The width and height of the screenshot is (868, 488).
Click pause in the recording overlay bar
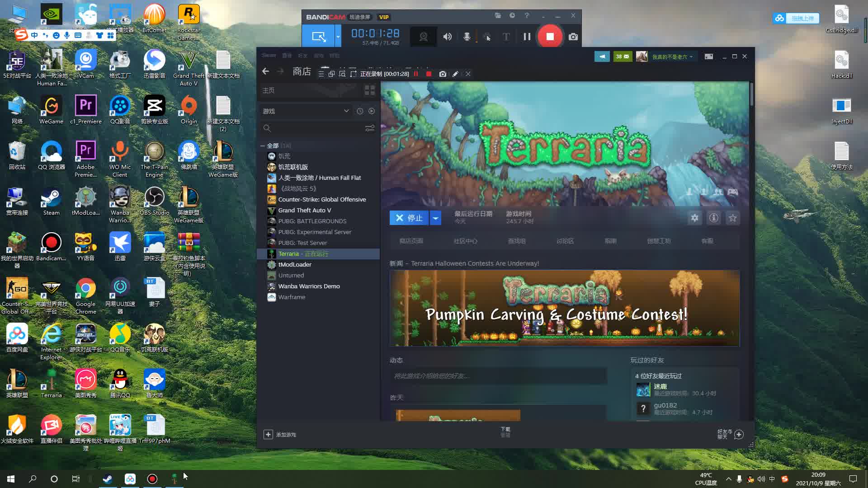pyautogui.click(x=416, y=74)
